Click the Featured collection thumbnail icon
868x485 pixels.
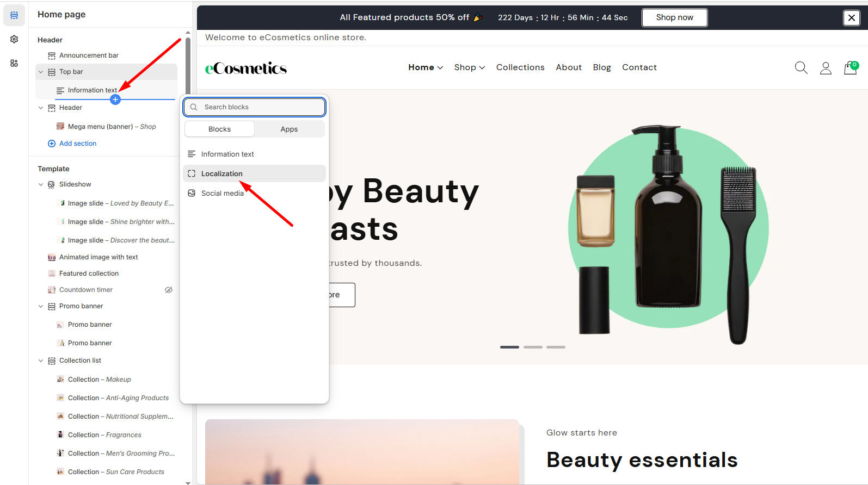tap(52, 273)
